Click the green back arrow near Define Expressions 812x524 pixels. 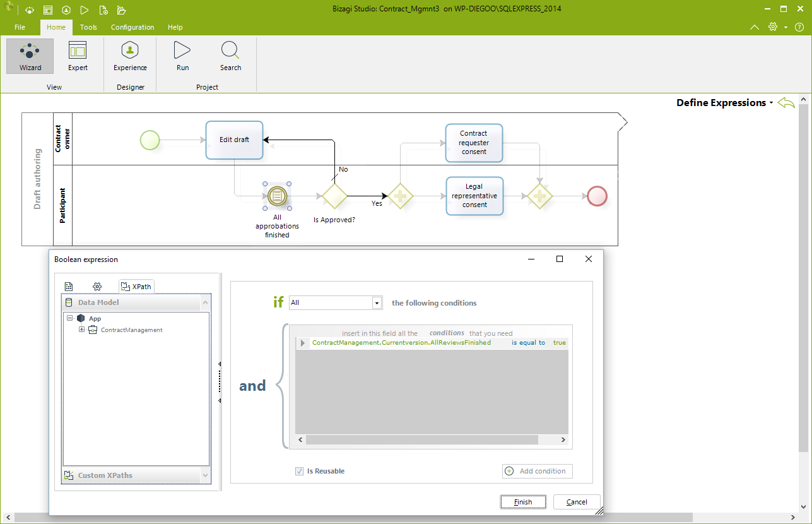[786, 103]
